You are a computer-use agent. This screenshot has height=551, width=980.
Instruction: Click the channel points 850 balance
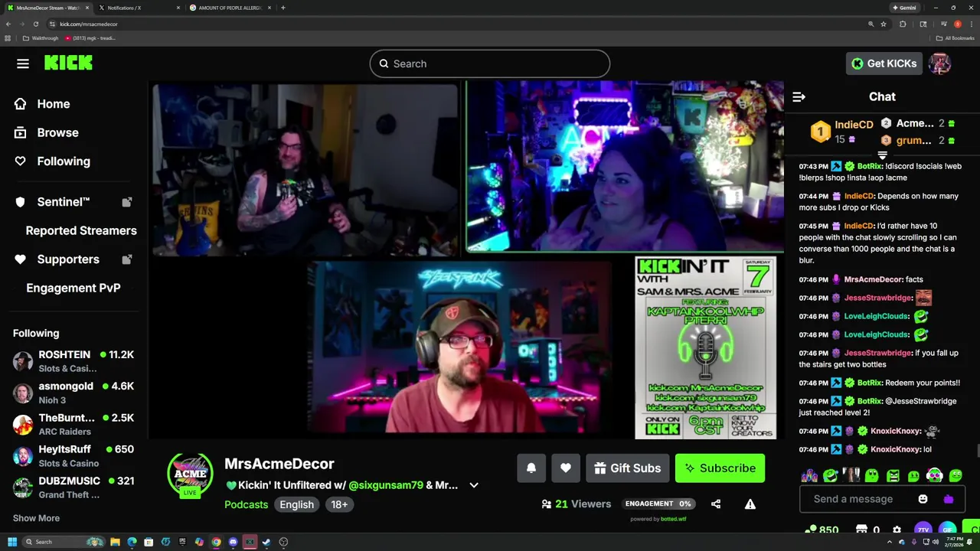[822, 530]
